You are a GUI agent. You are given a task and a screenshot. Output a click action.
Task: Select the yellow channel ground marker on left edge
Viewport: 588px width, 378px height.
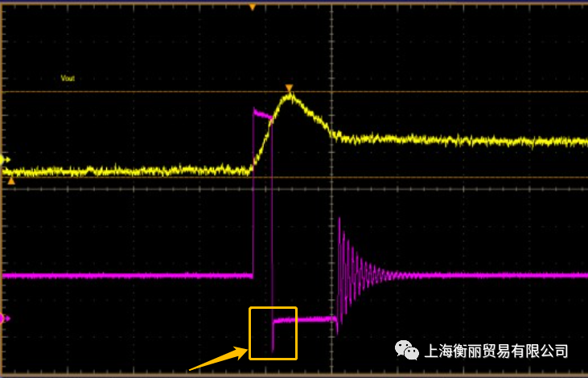tap(6, 160)
